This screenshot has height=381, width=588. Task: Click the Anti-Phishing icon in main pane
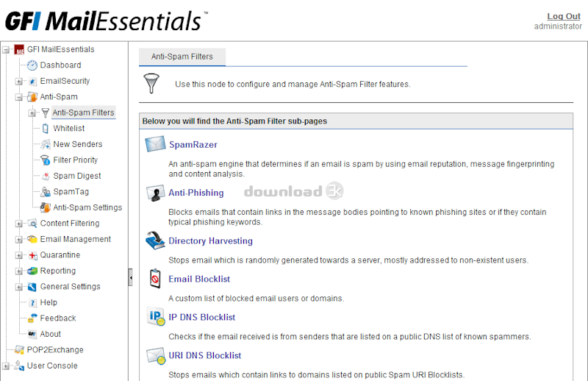[x=155, y=193]
